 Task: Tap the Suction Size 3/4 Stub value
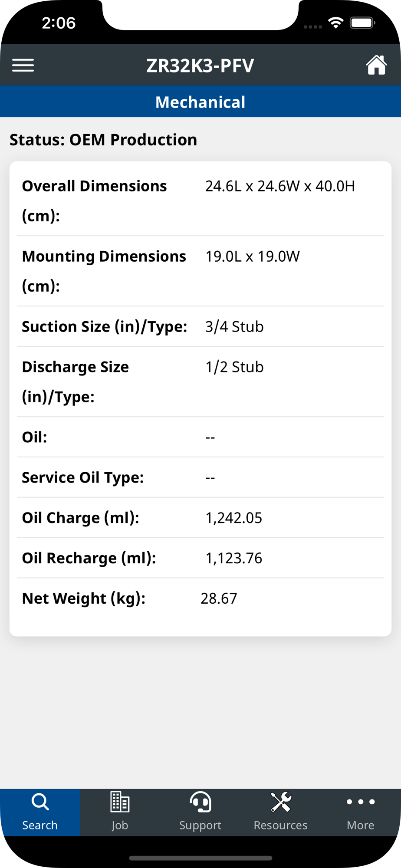click(x=234, y=327)
